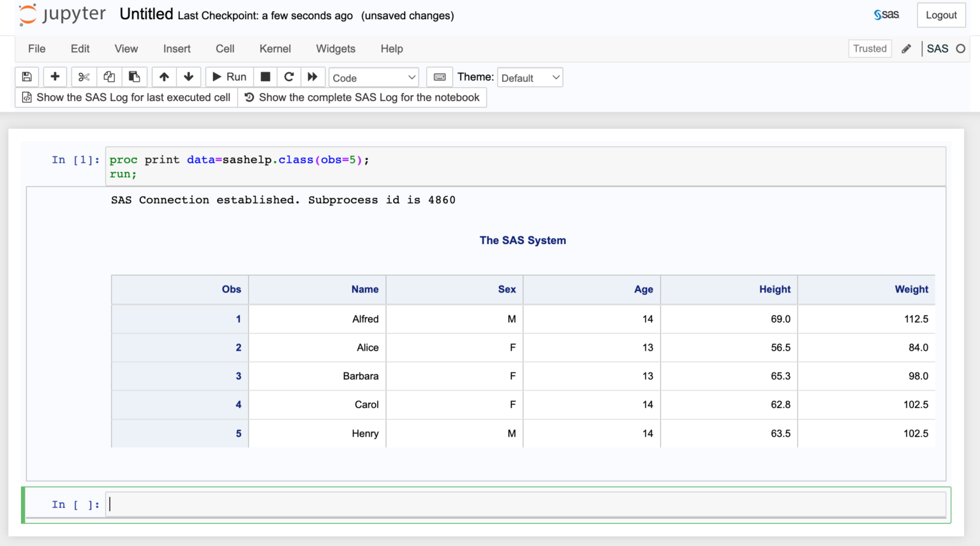This screenshot has width=980, height=546.
Task: Open the Insert menu
Action: tap(177, 49)
